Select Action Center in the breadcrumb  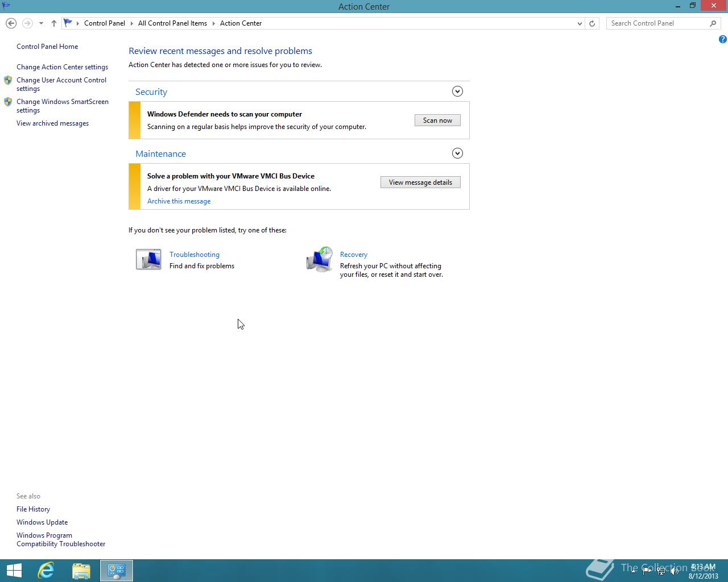tap(241, 23)
